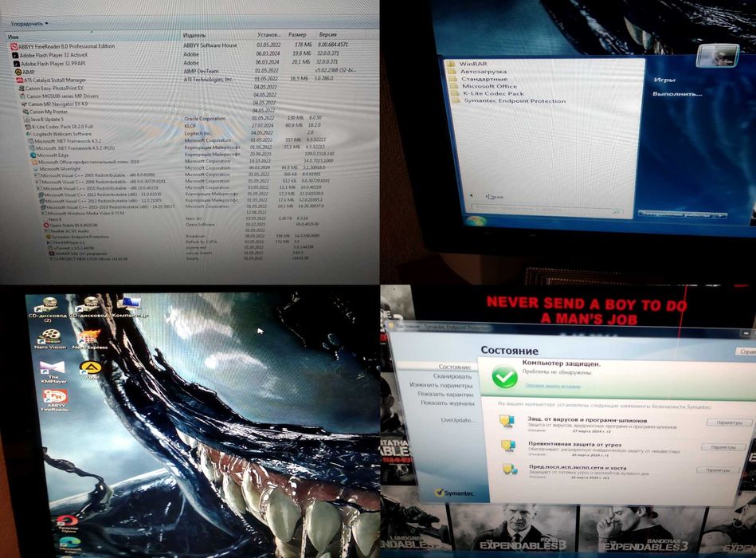Image resolution: width=756 pixels, height=558 pixels.
Task: Open the Компьютер desktop icon
Action: pos(130,307)
